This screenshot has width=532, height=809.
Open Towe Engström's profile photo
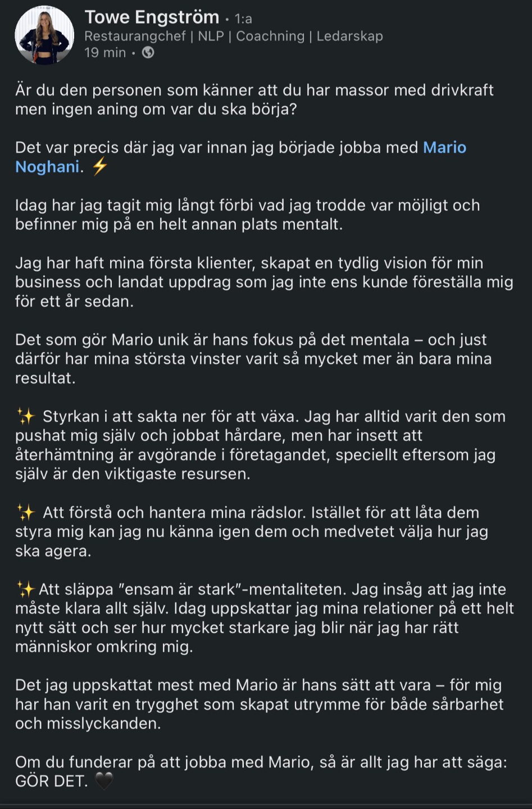(44, 35)
